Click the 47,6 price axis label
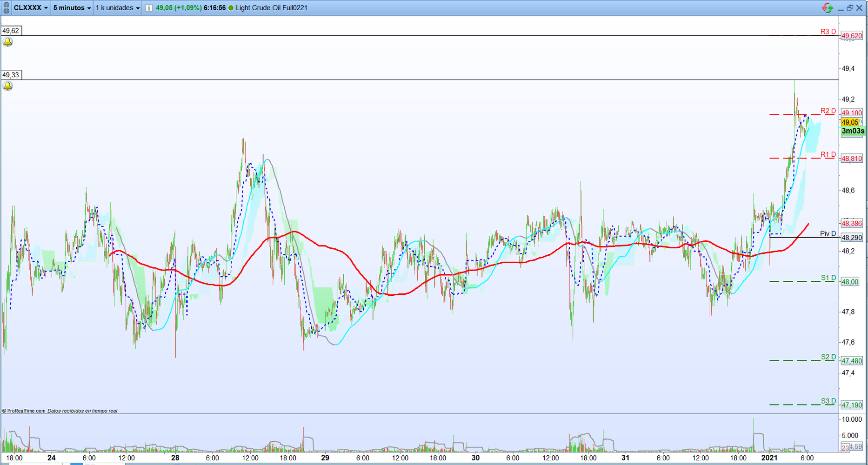The width and height of the screenshot is (868, 465). tap(848, 342)
